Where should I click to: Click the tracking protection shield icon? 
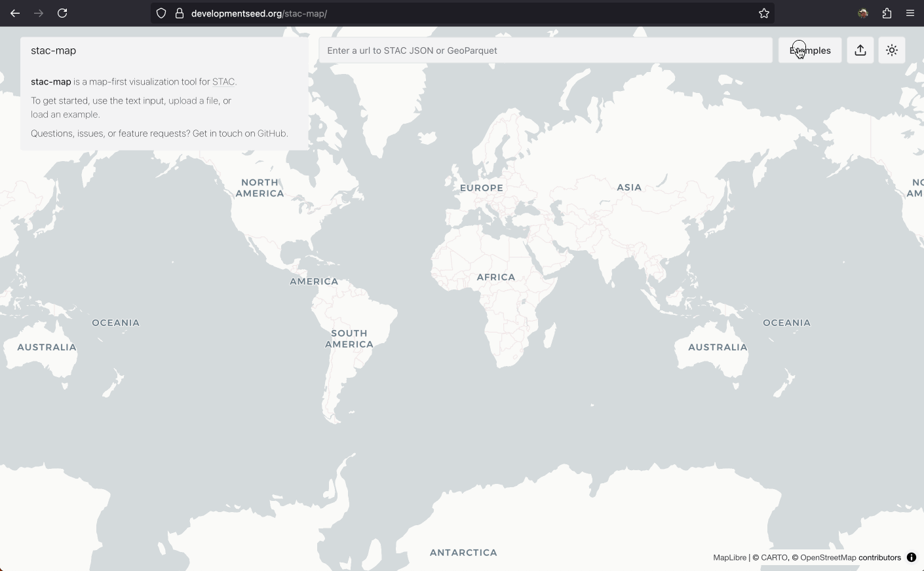(x=161, y=13)
